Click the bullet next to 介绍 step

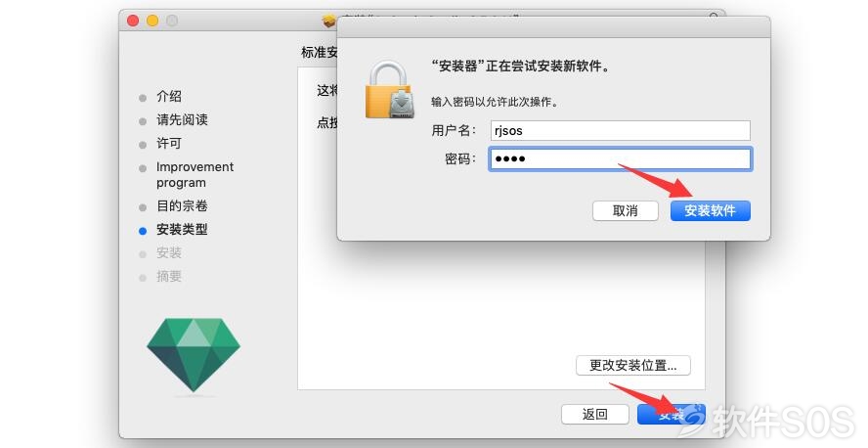click(x=143, y=98)
